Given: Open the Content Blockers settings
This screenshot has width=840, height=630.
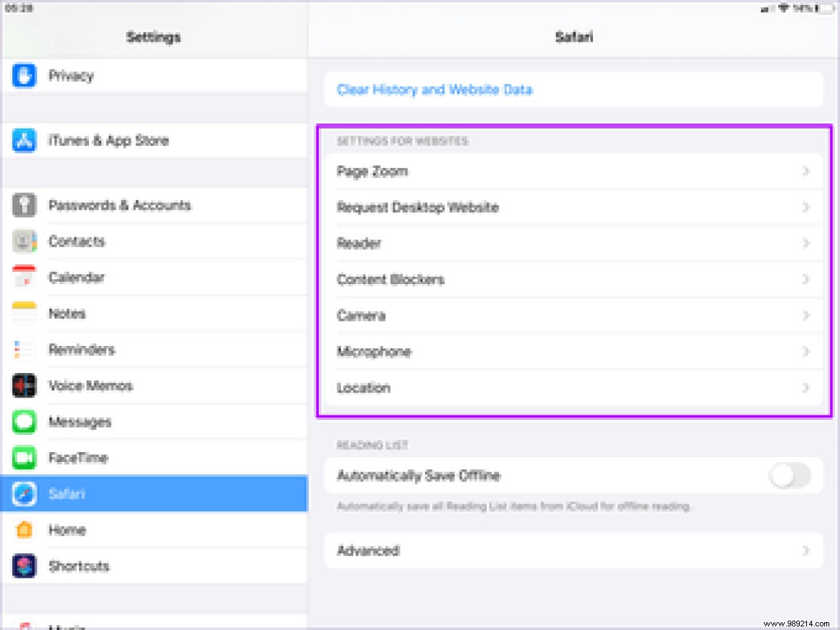Looking at the screenshot, I should pyautogui.click(x=573, y=279).
